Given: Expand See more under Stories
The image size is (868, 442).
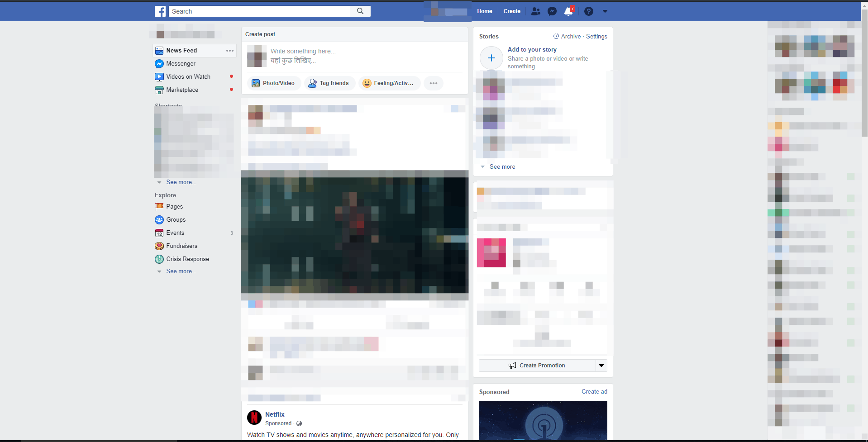Looking at the screenshot, I should click(502, 167).
